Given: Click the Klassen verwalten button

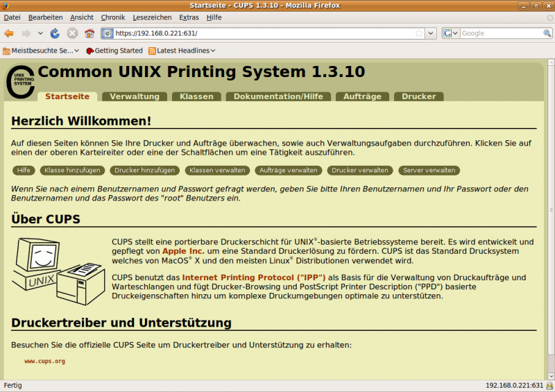Looking at the screenshot, I should (217, 170).
